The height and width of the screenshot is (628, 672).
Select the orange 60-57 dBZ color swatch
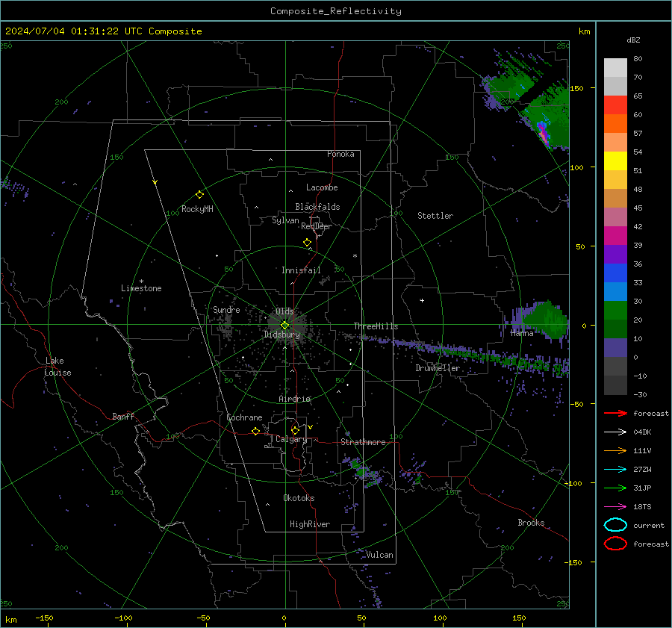615,124
